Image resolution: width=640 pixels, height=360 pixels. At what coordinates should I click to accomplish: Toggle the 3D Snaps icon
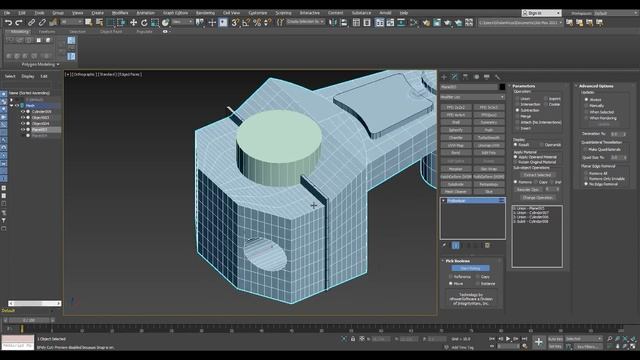[235, 23]
